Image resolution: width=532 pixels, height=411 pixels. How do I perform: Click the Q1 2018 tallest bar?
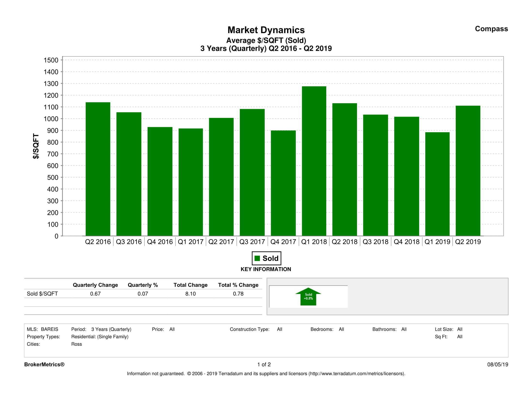pyautogui.click(x=314, y=161)
